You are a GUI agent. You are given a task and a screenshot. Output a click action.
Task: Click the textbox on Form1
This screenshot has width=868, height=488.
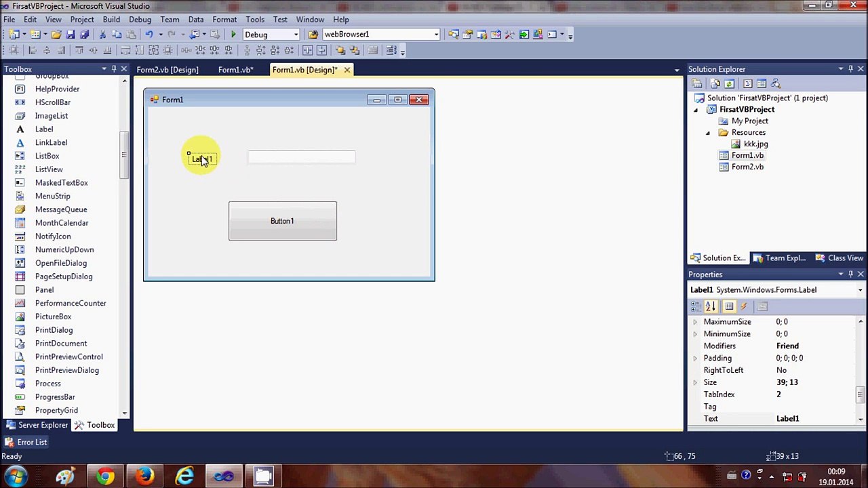tap(301, 157)
